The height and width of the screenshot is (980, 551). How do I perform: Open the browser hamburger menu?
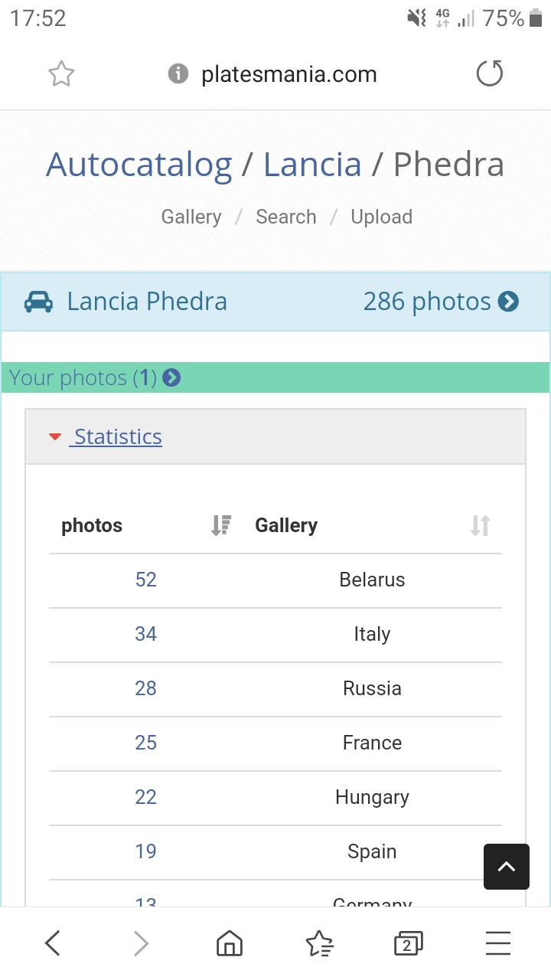tap(498, 943)
